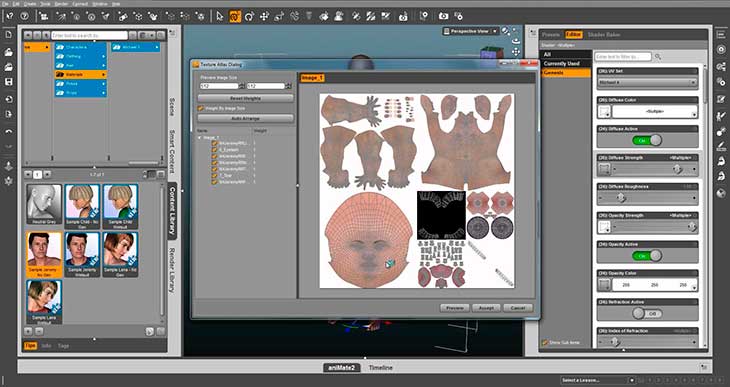Open the Timeline tab

click(x=381, y=368)
